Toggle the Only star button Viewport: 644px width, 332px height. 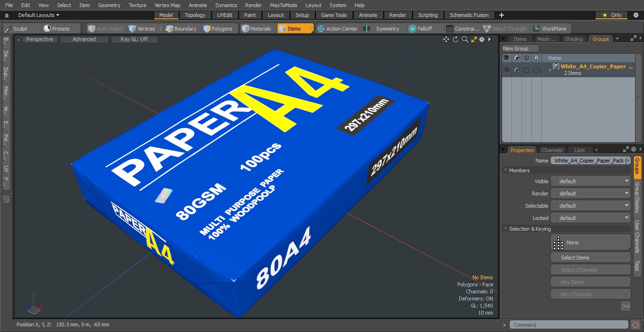coord(611,15)
